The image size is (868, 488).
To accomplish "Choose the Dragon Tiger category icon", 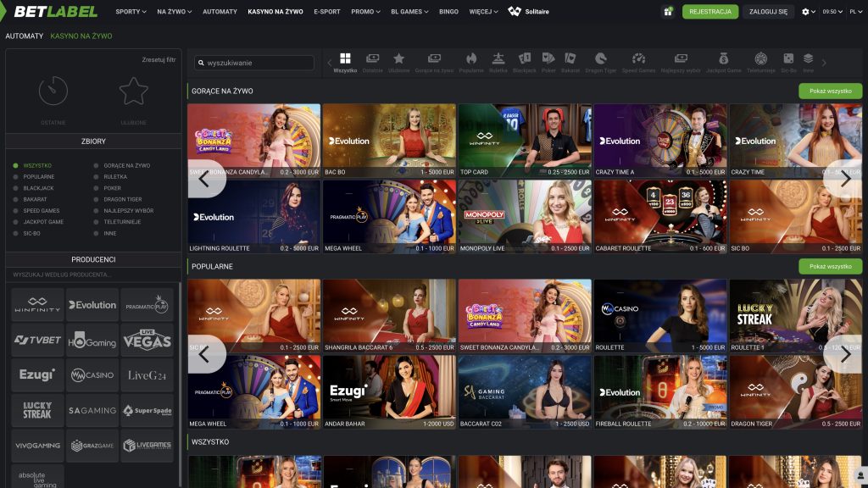I will pyautogui.click(x=601, y=58).
